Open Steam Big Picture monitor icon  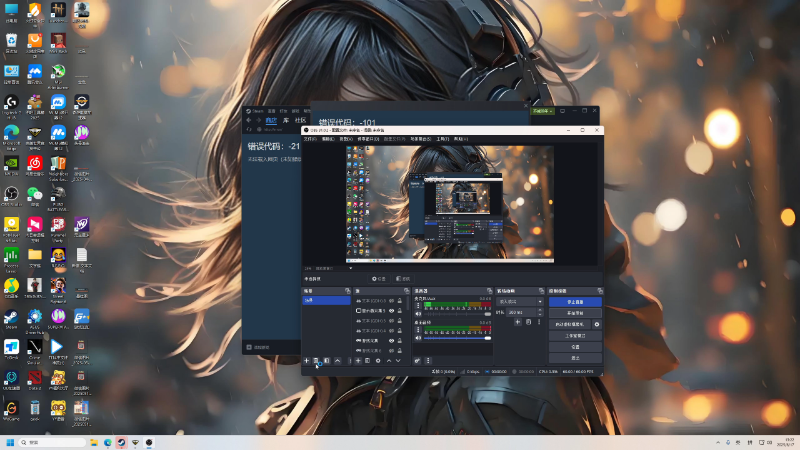click(x=562, y=111)
